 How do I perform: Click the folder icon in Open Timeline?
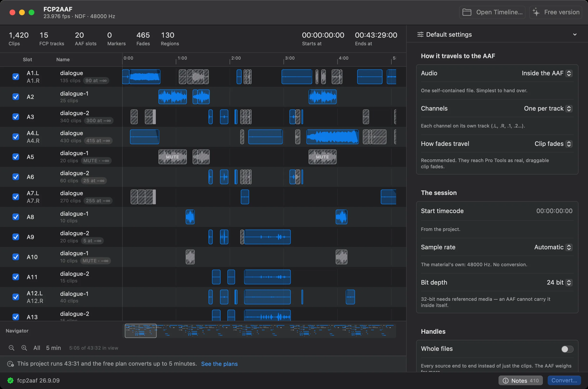pos(467,12)
